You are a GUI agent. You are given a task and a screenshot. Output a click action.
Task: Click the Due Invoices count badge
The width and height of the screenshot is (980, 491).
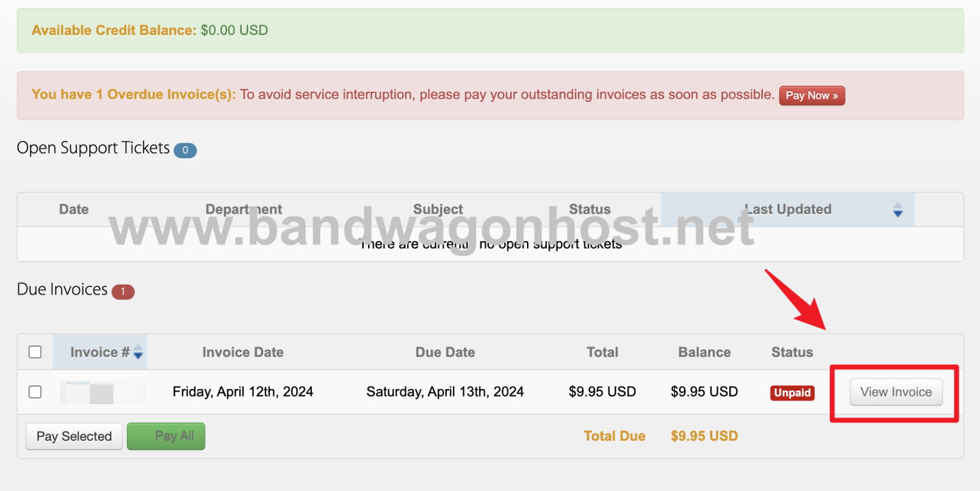123,292
